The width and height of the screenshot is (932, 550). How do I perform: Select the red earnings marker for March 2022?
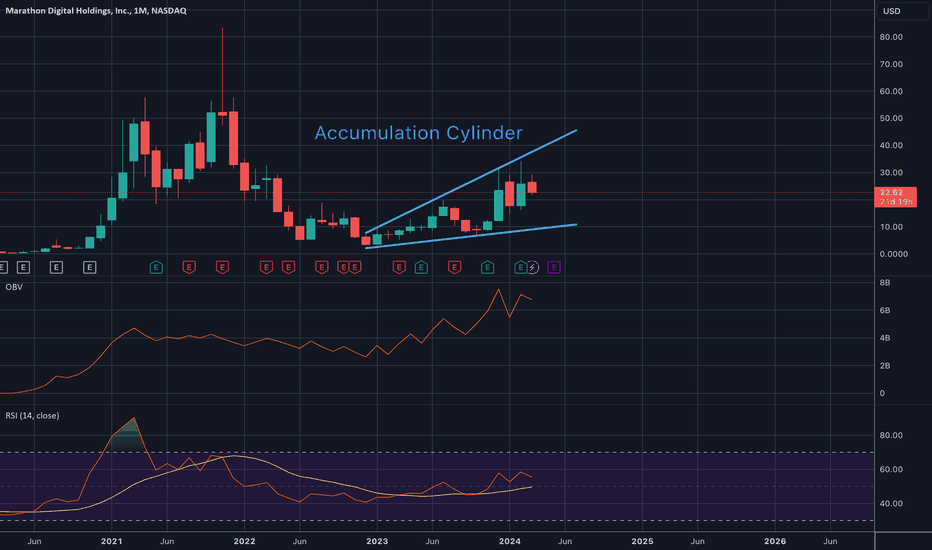coord(266,268)
